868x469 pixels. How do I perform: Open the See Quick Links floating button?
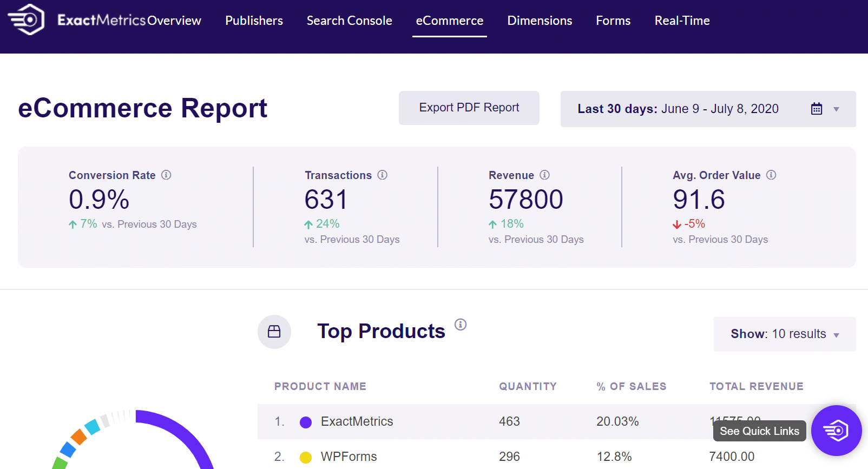pos(836,431)
